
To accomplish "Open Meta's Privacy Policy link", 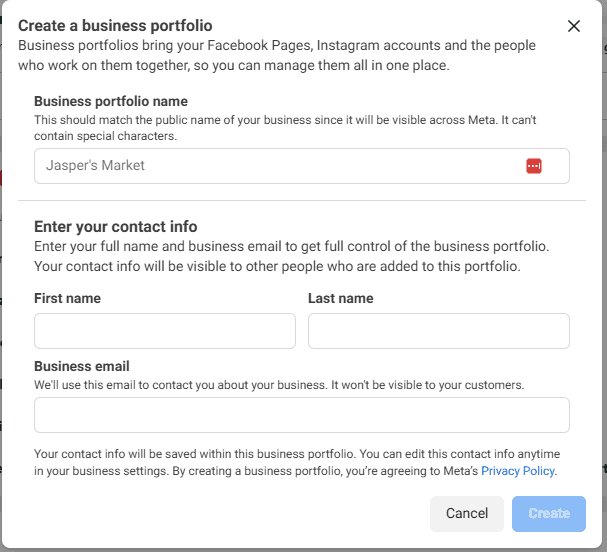I will pyautogui.click(x=518, y=470).
